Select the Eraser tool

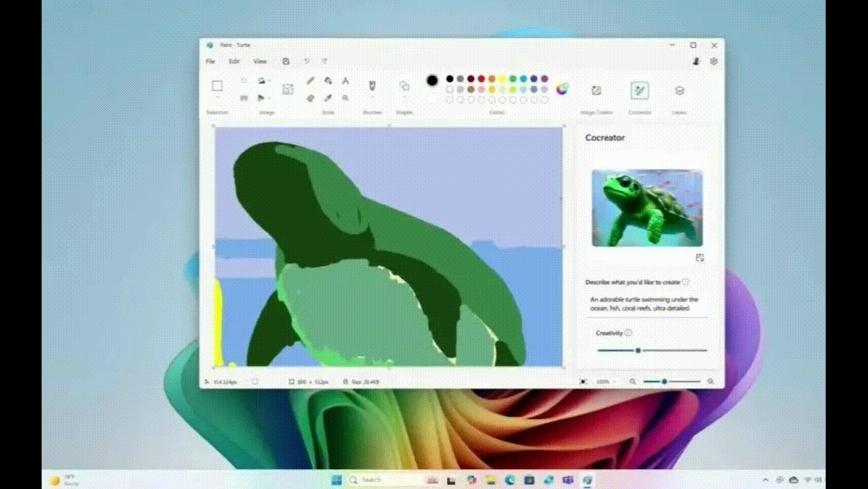tap(310, 98)
